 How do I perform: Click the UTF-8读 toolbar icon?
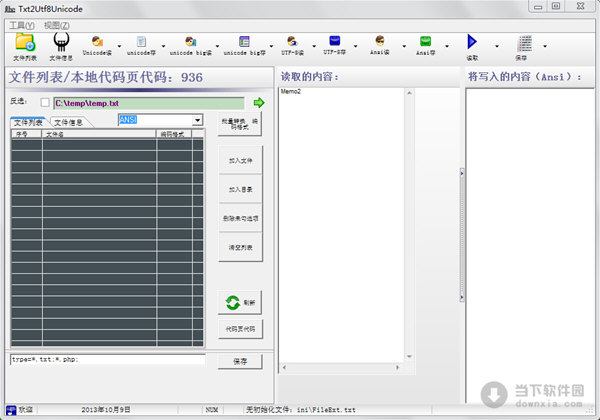point(289,43)
